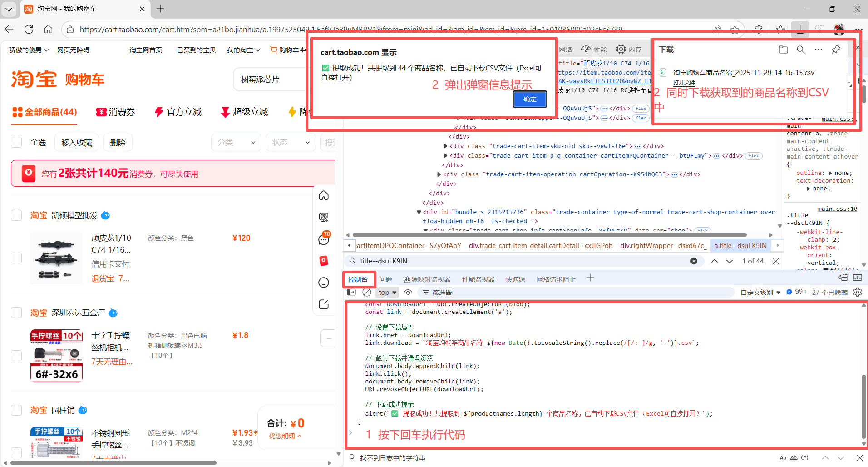The height and width of the screenshot is (467, 868).
Task: Open the 自定义级别 log level dropdown
Action: [760, 293]
